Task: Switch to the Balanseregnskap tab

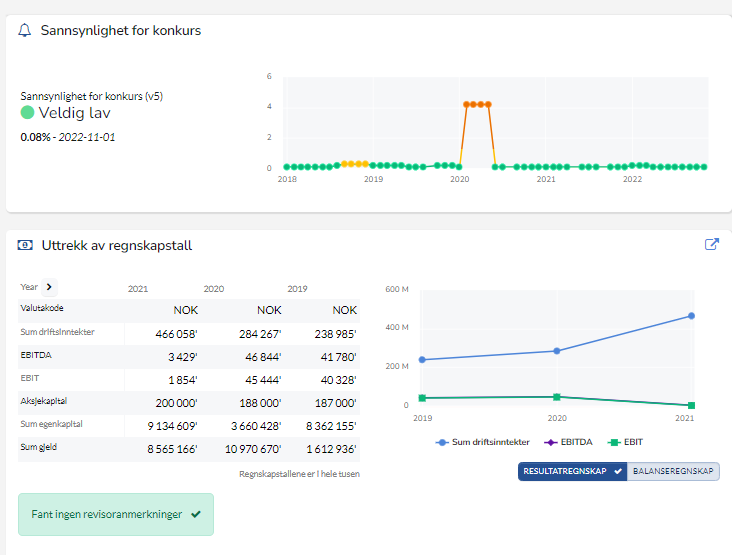Action: (x=673, y=471)
